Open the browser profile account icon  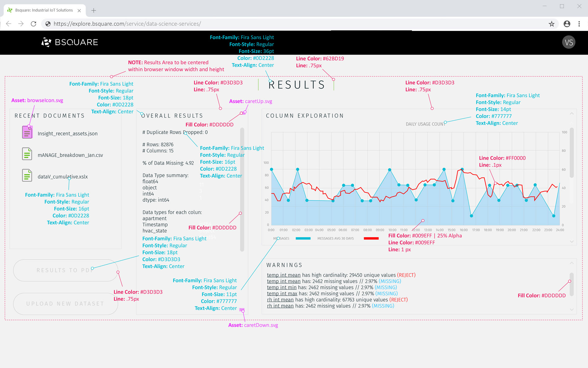pyautogui.click(x=567, y=24)
